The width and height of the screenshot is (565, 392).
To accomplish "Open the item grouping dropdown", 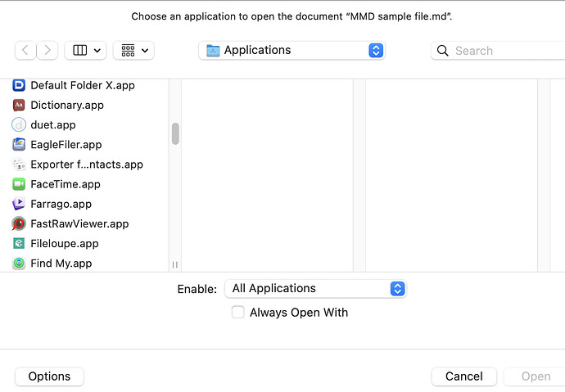I will [x=133, y=51].
